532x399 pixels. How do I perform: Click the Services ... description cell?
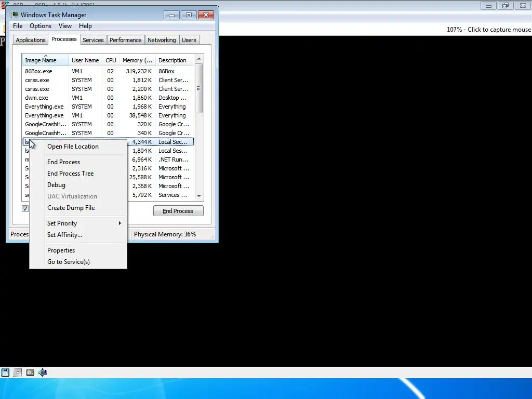(x=172, y=195)
